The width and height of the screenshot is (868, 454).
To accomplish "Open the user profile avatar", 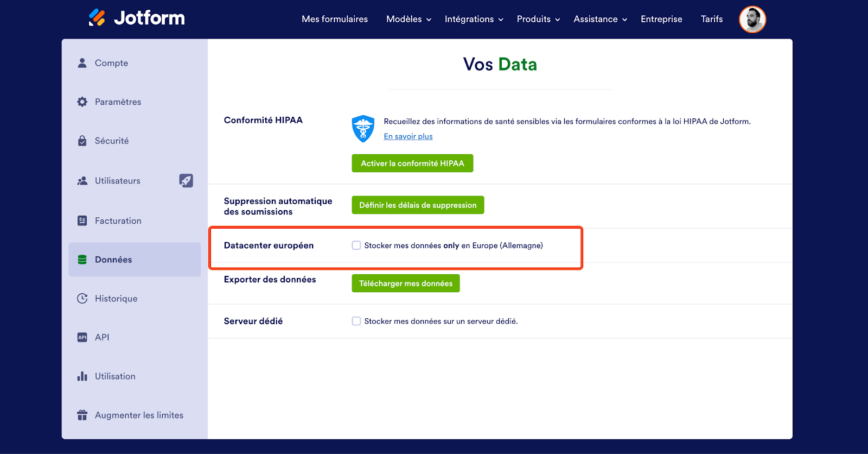I will (752, 20).
